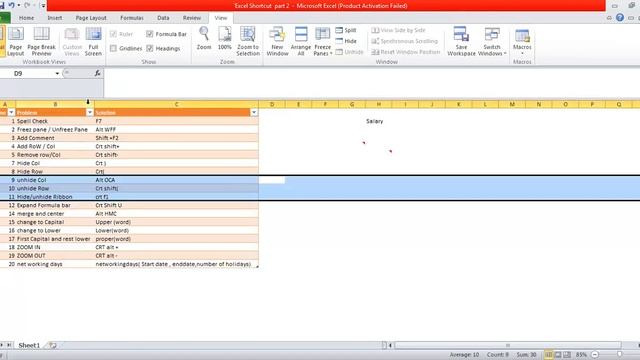Click column D header

coord(272,104)
